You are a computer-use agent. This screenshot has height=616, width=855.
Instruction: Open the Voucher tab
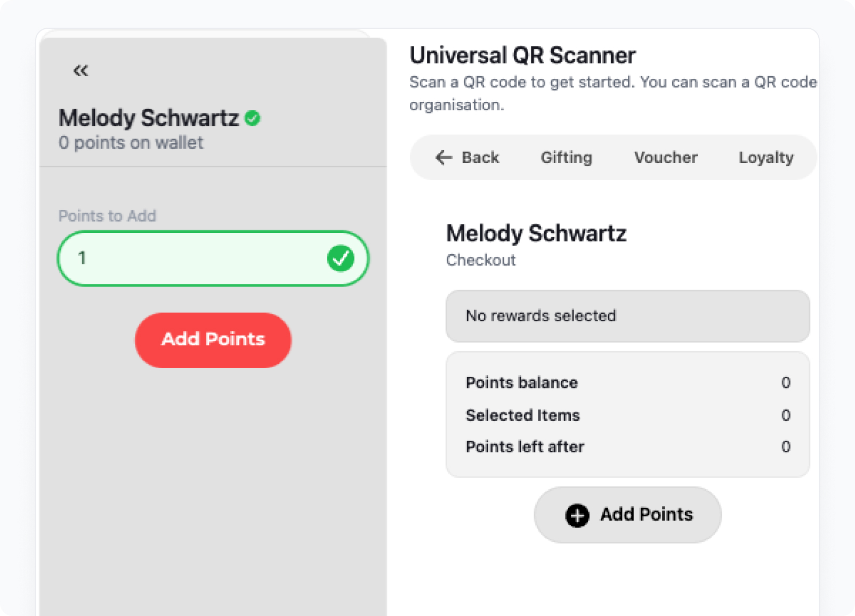click(x=666, y=158)
